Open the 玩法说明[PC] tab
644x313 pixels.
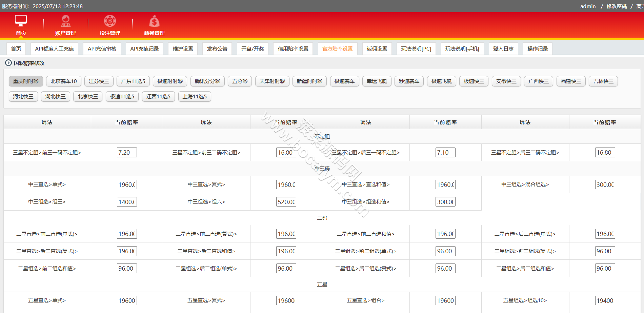click(416, 48)
